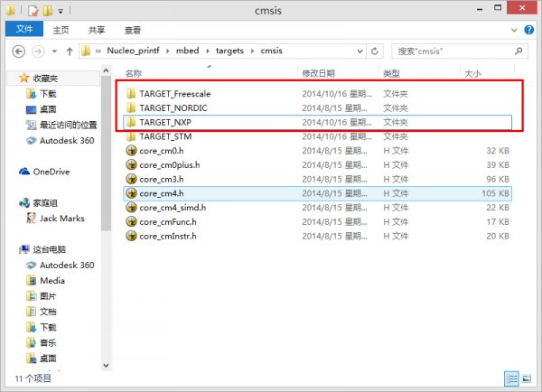The height and width of the screenshot is (392, 542).
Task: Open 家庭组 in the navigation pane
Action: pos(45,203)
